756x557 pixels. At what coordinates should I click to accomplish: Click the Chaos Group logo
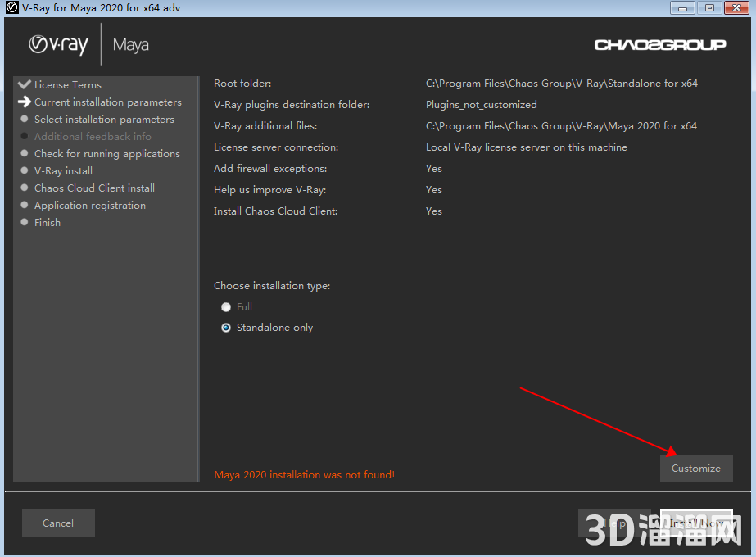[659, 44]
